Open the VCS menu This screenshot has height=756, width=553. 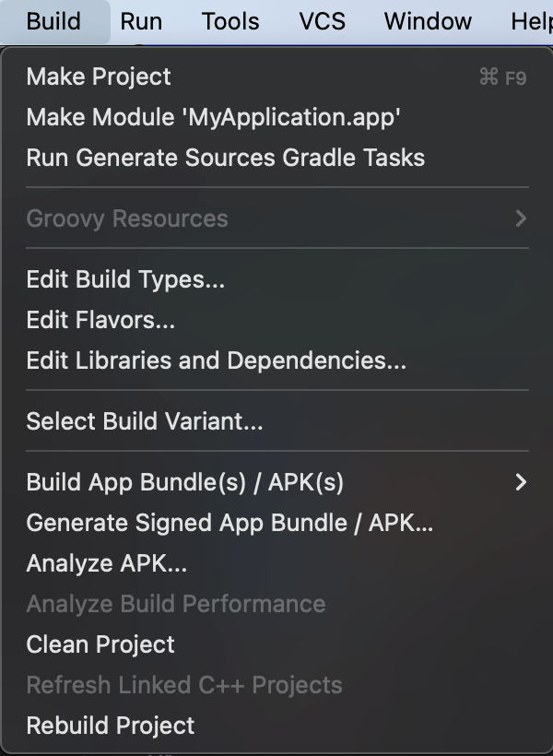(322, 22)
